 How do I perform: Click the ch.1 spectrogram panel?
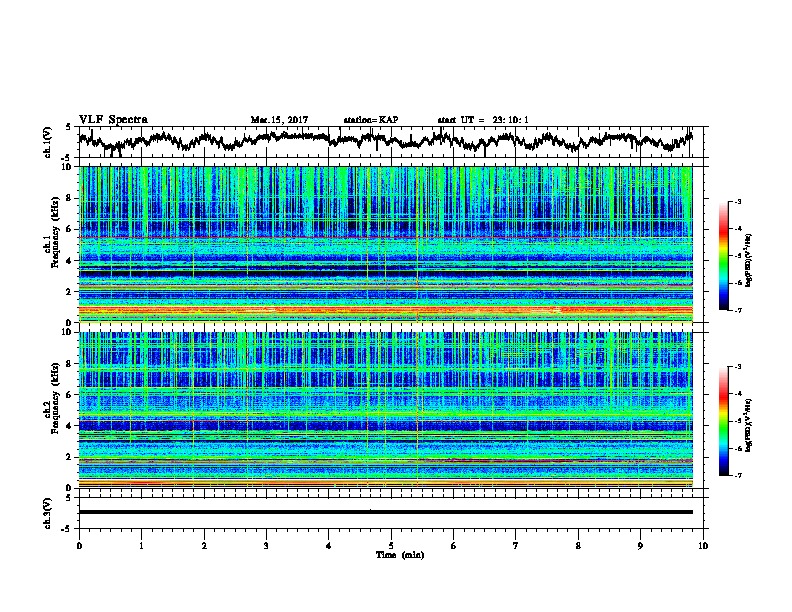(385, 244)
